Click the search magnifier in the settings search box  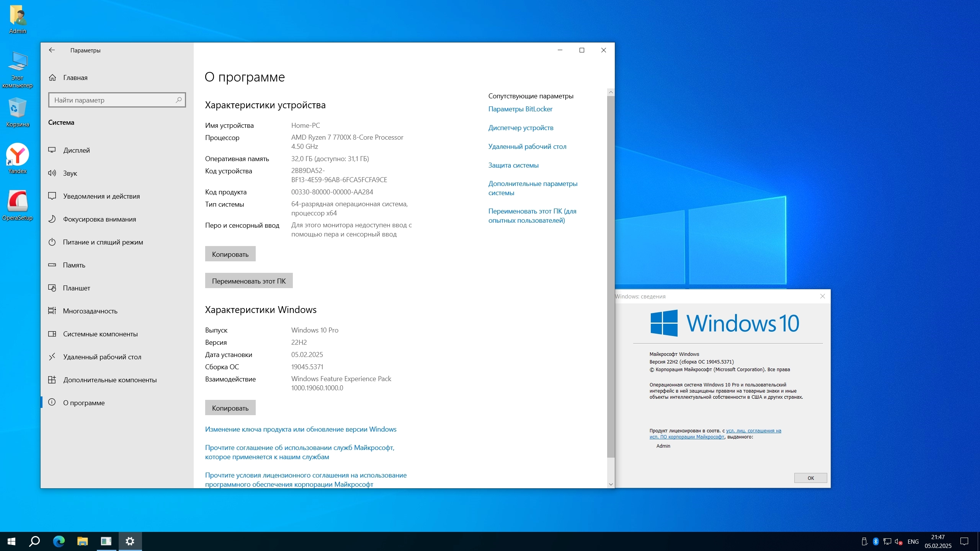[x=178, y=100]
